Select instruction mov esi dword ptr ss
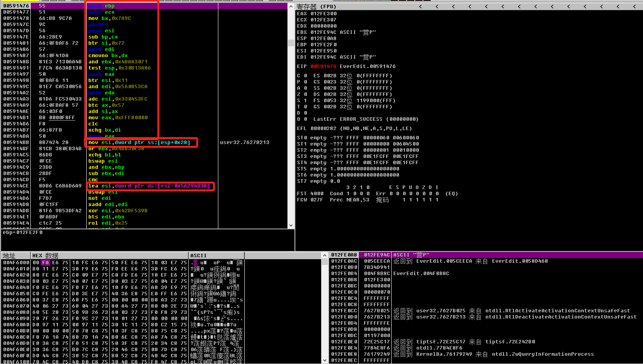The height and width of the screenshot is (364, 643). coord(139,142)
